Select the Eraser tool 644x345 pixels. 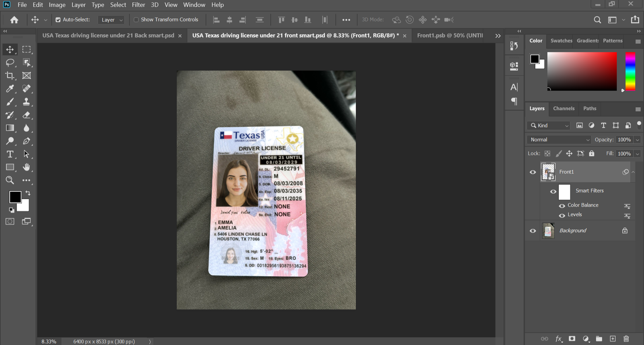[27, 115]
